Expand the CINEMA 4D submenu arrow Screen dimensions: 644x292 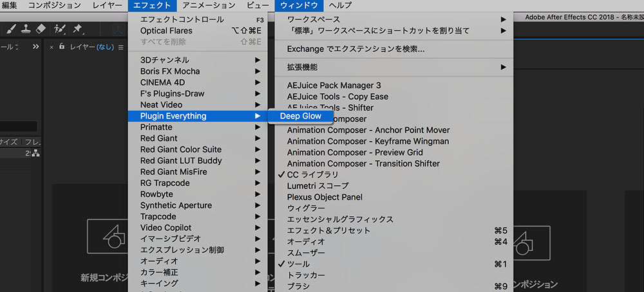[x=258, y=82]
